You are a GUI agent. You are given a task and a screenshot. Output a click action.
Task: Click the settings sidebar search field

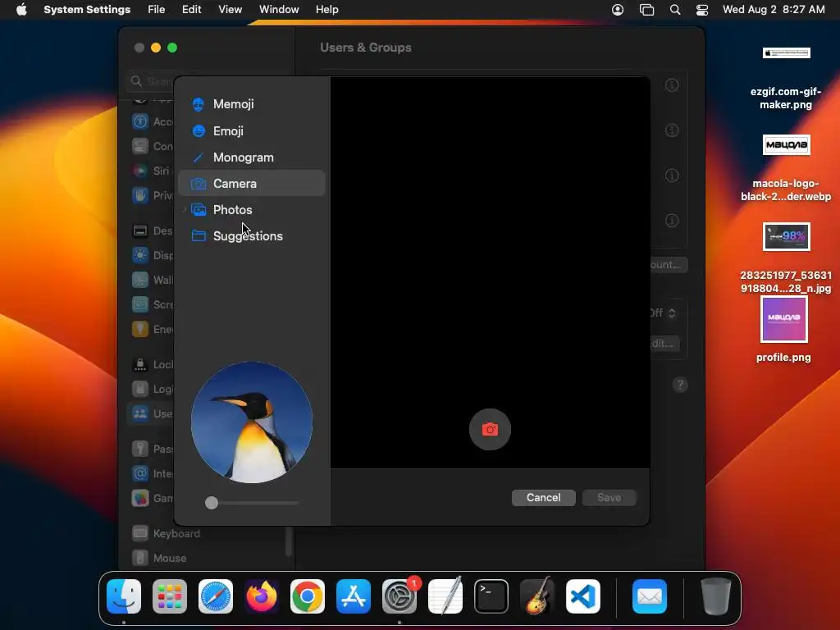tap(210, 81)
